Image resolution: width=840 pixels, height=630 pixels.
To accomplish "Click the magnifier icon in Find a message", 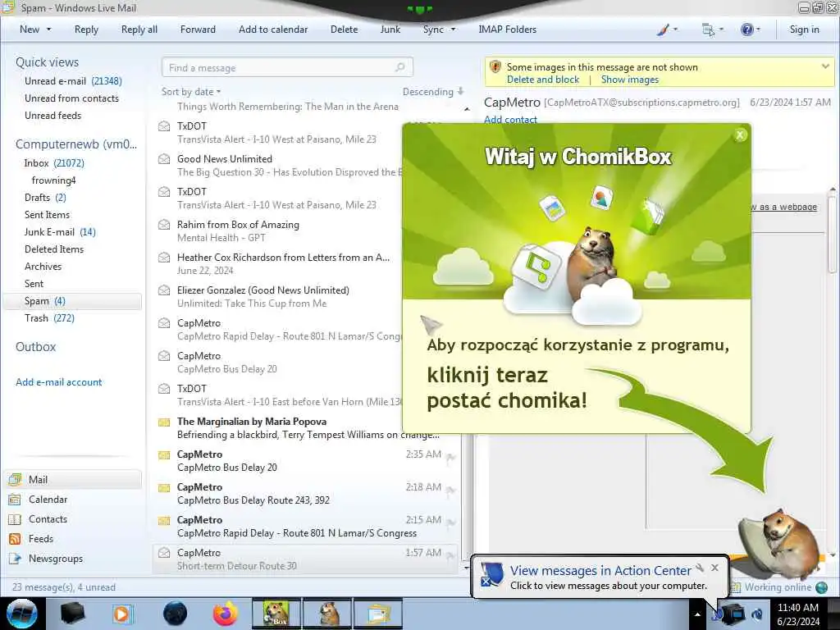I will pyautogui.click(x=399, y=67).
